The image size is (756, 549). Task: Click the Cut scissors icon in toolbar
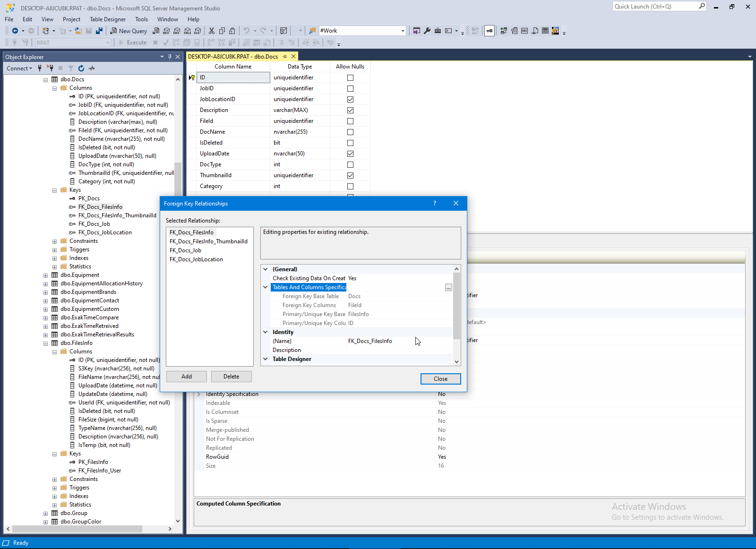point(212,31)
